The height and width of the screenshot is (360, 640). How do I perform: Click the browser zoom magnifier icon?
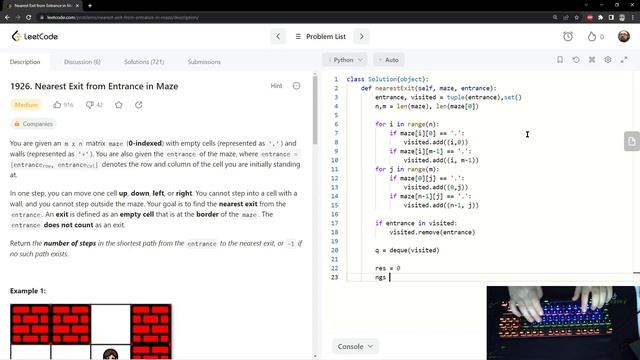(x=555, y=18)
